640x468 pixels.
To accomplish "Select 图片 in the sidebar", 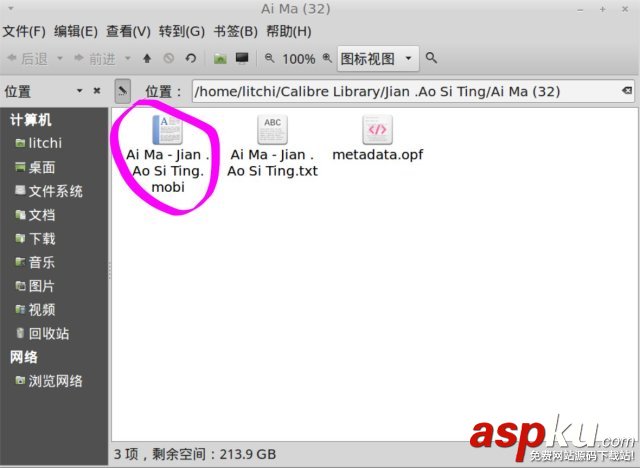I will (x=35, y=286).
